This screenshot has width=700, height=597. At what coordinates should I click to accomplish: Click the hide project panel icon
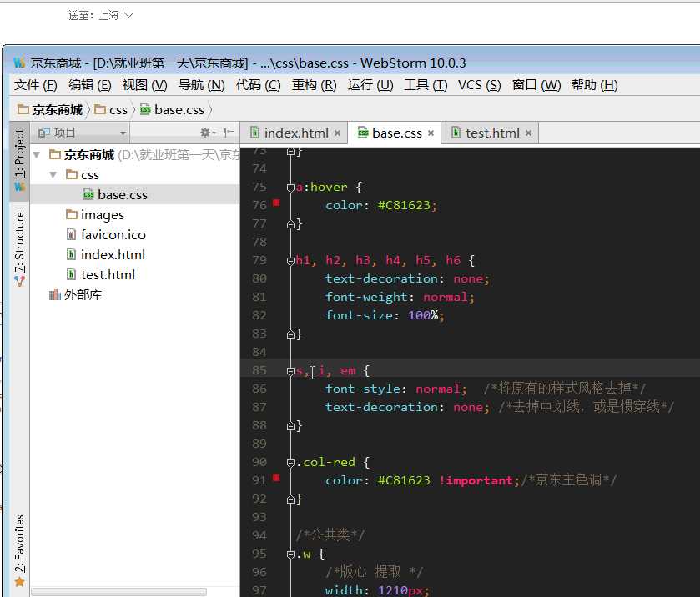click(x=228, y=133)
